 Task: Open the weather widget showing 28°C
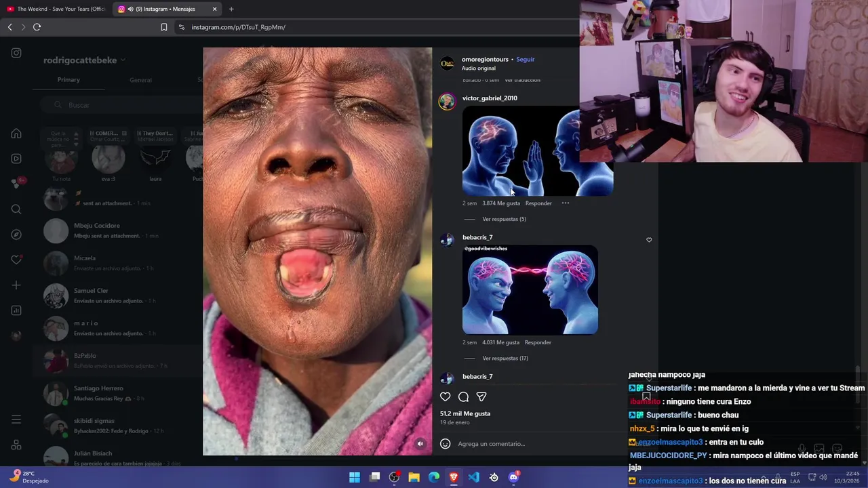[28, 477]
